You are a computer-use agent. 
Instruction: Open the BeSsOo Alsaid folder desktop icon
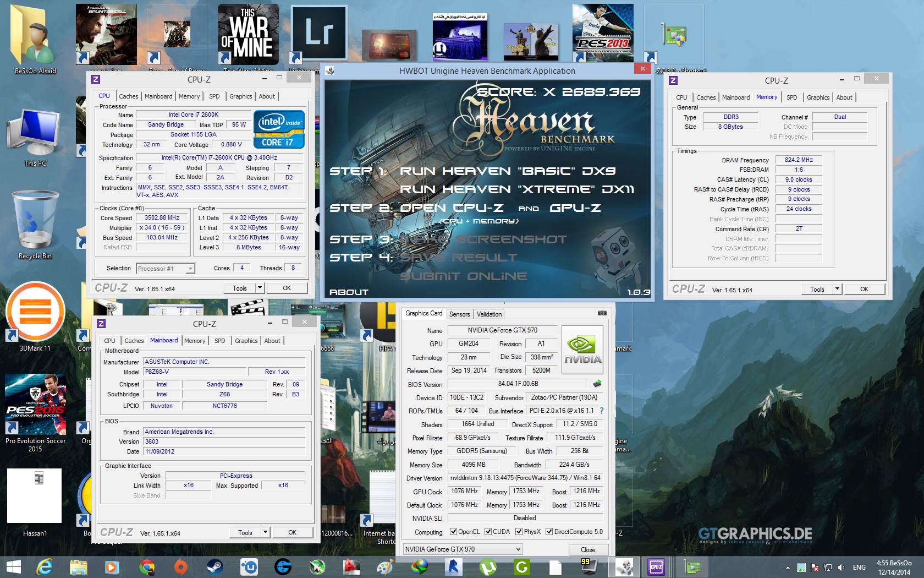35,40
